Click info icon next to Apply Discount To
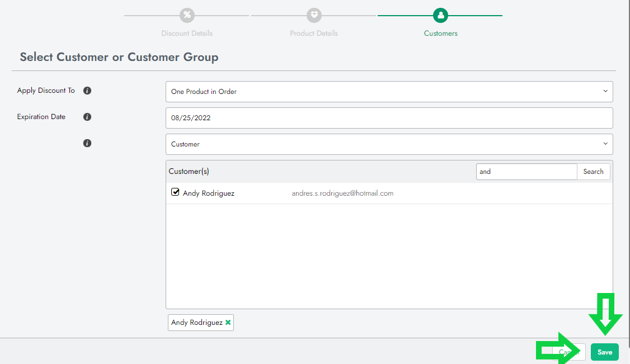Screen dimensions: 630x364 [x=87, y=91]
